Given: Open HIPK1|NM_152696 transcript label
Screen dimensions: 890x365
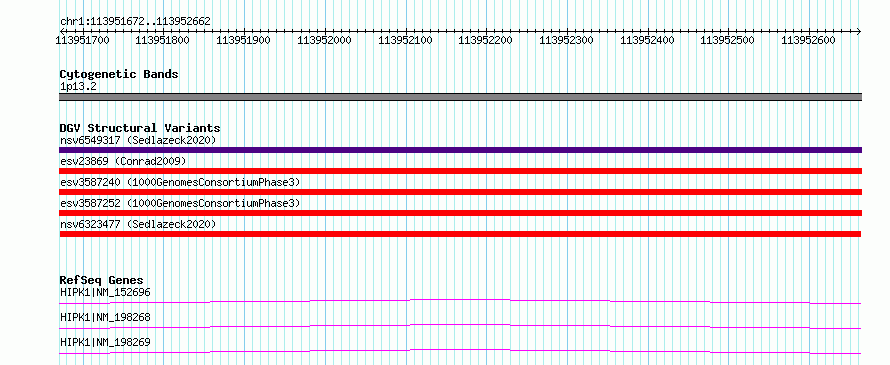Looking at the screenshot, I should [x=105, y=292].
